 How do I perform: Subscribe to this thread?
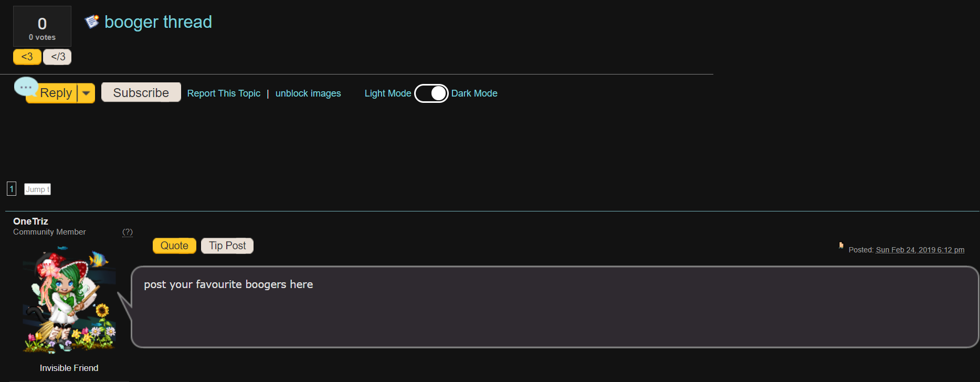coord(141,92)
